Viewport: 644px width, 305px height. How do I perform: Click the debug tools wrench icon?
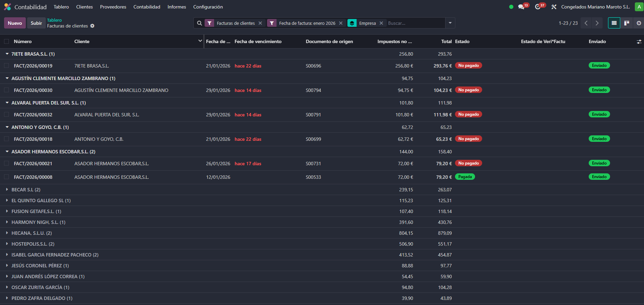[554, 7]
